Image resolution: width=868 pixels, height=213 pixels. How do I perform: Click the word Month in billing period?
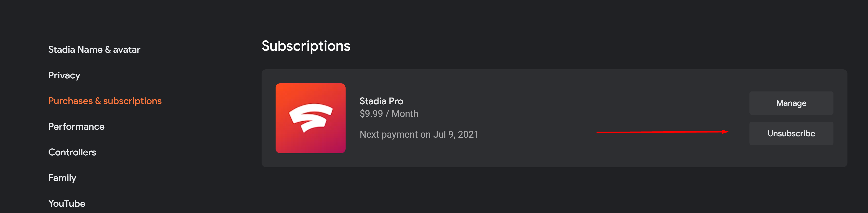tap(405, 114)
